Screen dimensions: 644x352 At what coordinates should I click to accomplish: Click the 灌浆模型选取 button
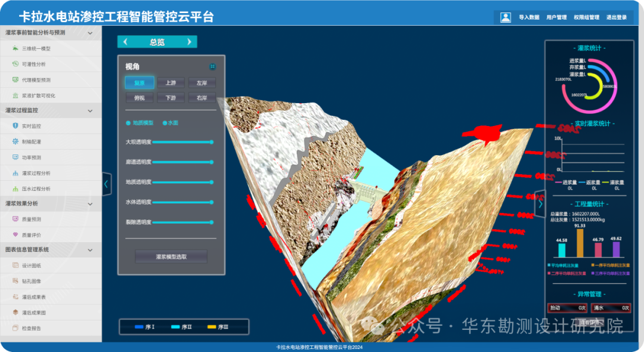tap(171, 257)
